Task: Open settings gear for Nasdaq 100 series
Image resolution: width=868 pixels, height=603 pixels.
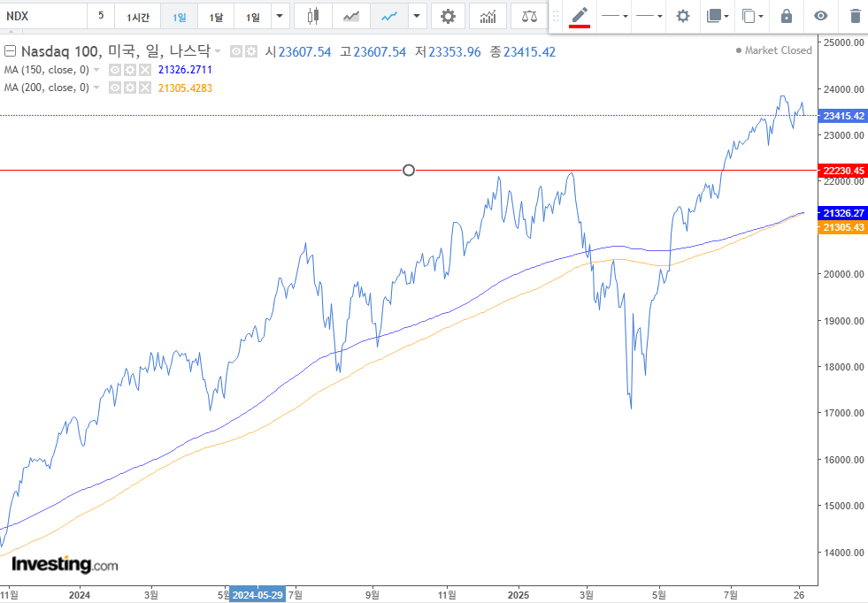Action: [x=250, y=52]
